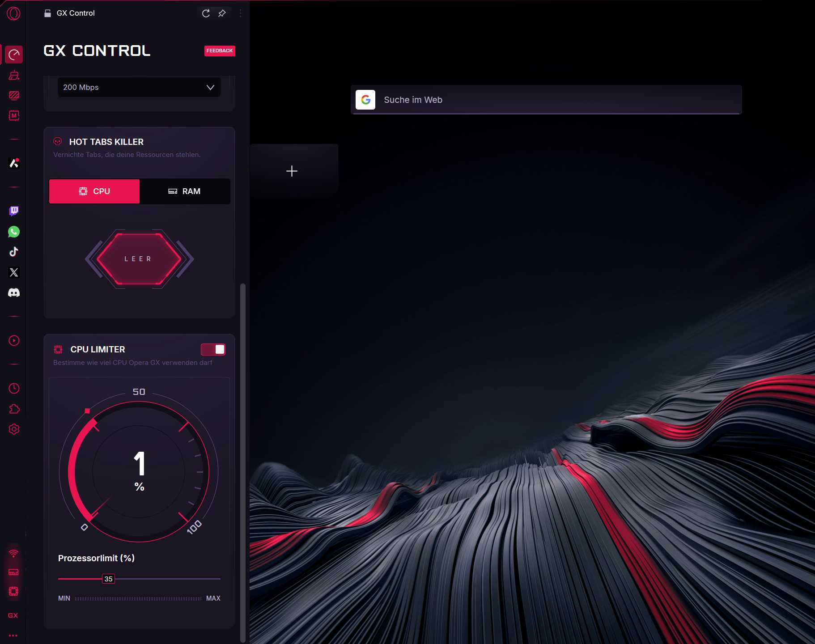This screenshot has width=815, height=644.
Task: Click GX at the bottom of the sidebar
Action: click(x=13, y=615)
